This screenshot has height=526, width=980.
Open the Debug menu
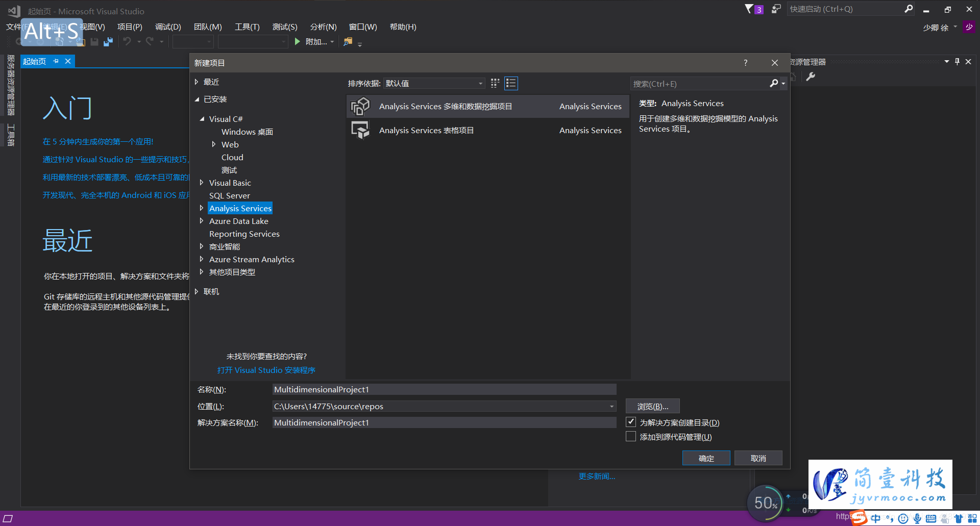168,27
